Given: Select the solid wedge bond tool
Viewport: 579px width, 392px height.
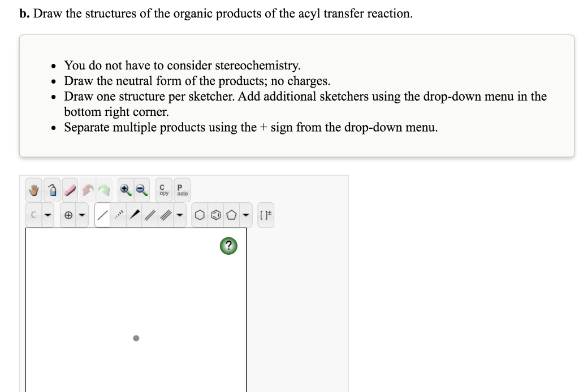Looking at the screenshot, I should click(x=135, y=215).
